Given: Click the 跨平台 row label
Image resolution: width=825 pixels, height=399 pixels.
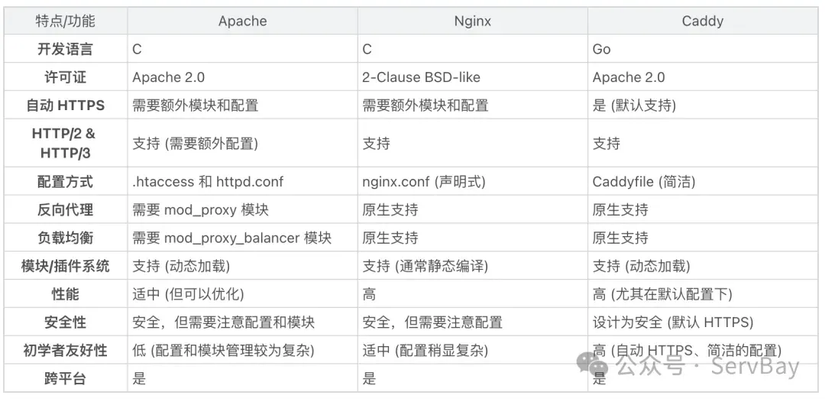Looking at the screenshot, I should [65, 377].
